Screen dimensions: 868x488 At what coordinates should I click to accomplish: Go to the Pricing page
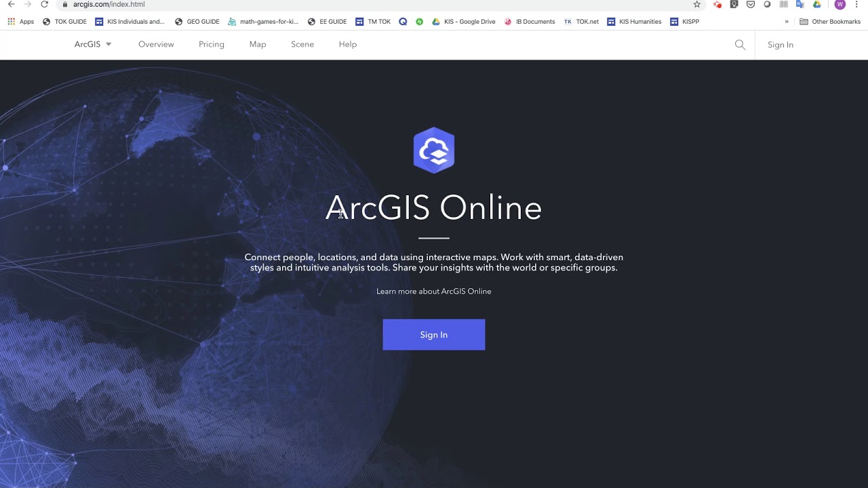coord(212,45)
